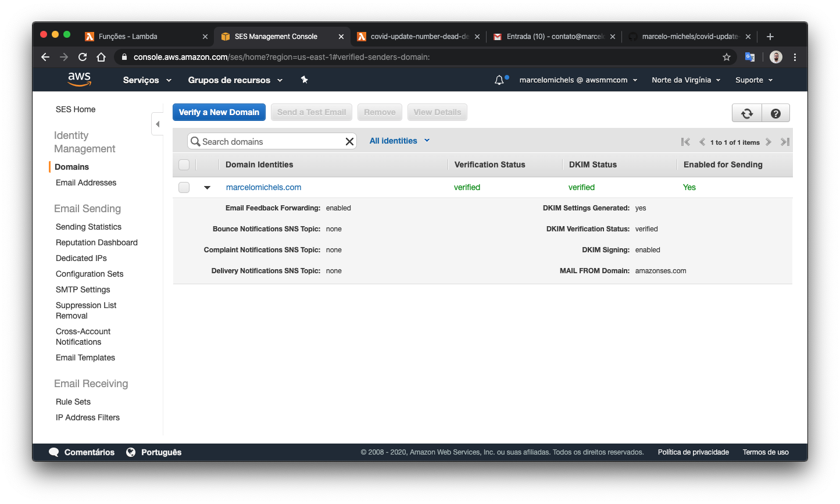Open Suppression List Removal
Screen dimensions: 840x504
[x=86, y=310]
